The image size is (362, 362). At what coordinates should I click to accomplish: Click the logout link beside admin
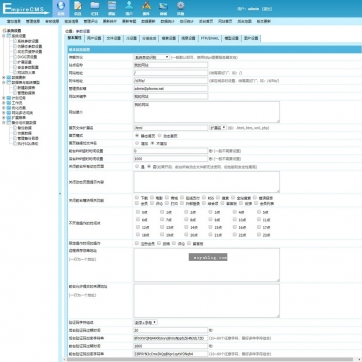267,9
